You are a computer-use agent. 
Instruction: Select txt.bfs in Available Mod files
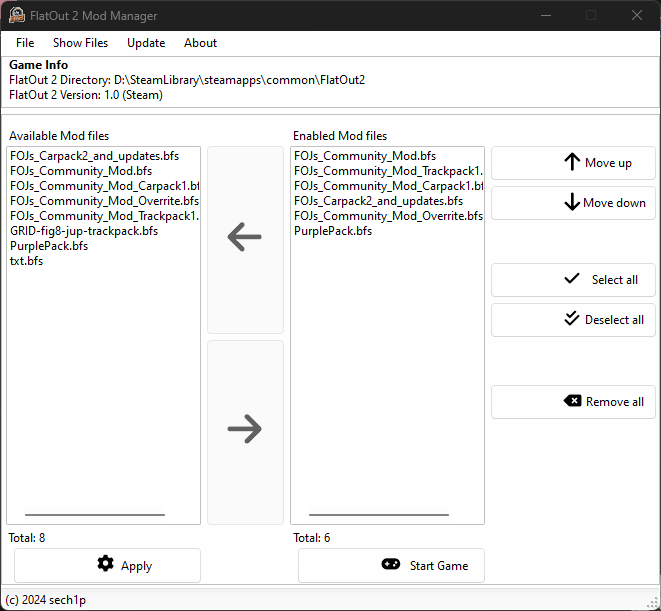104,261
